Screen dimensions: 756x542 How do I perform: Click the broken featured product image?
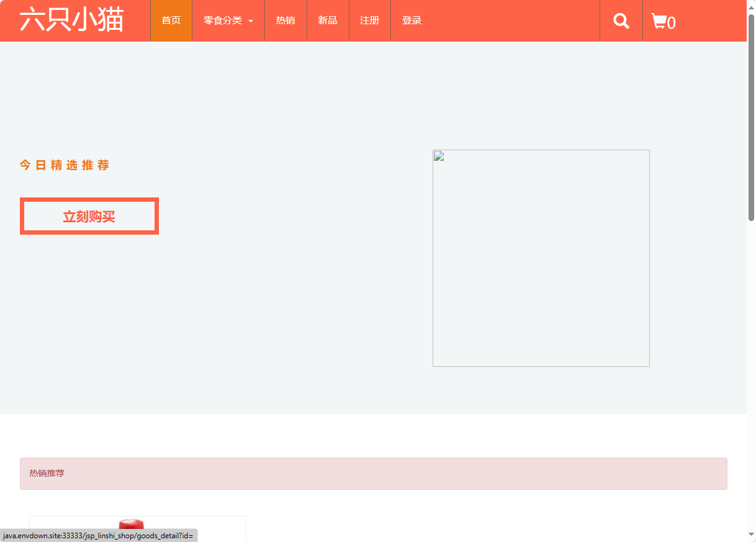[x=541, y=258]
